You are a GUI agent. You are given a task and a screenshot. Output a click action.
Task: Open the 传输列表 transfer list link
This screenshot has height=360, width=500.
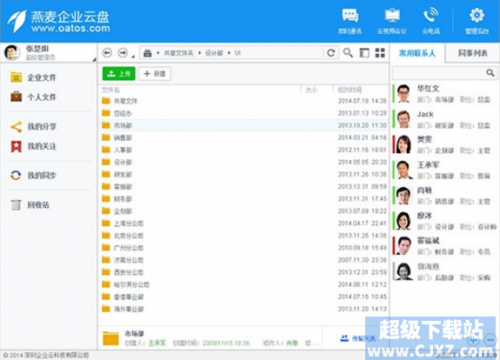(x=358, y=338)
